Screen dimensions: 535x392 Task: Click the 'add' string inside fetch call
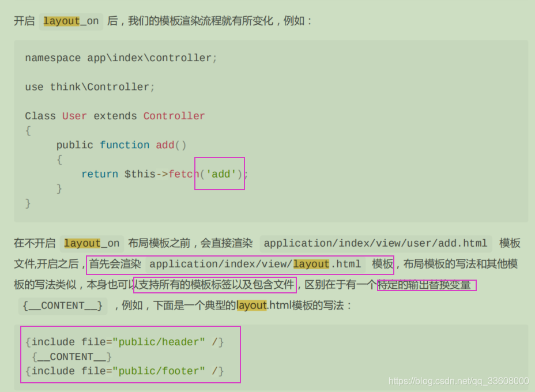click(221, 174)
